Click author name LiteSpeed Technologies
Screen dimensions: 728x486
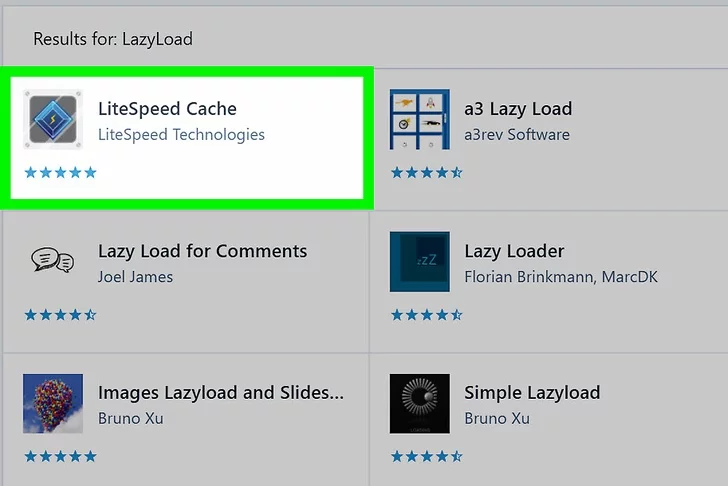[181, 134]
